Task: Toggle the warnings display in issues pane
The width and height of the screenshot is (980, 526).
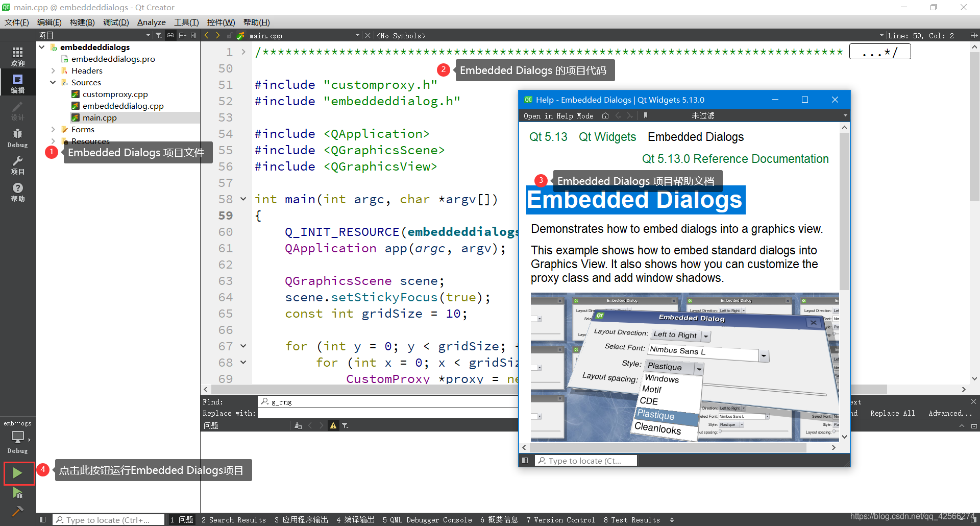Action: tap(333, 425)
